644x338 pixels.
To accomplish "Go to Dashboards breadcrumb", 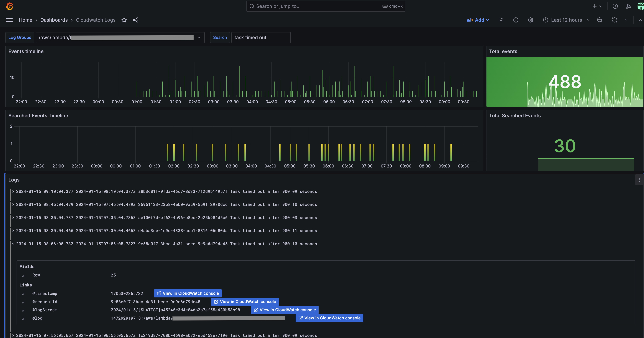I will tap(54, 20).
